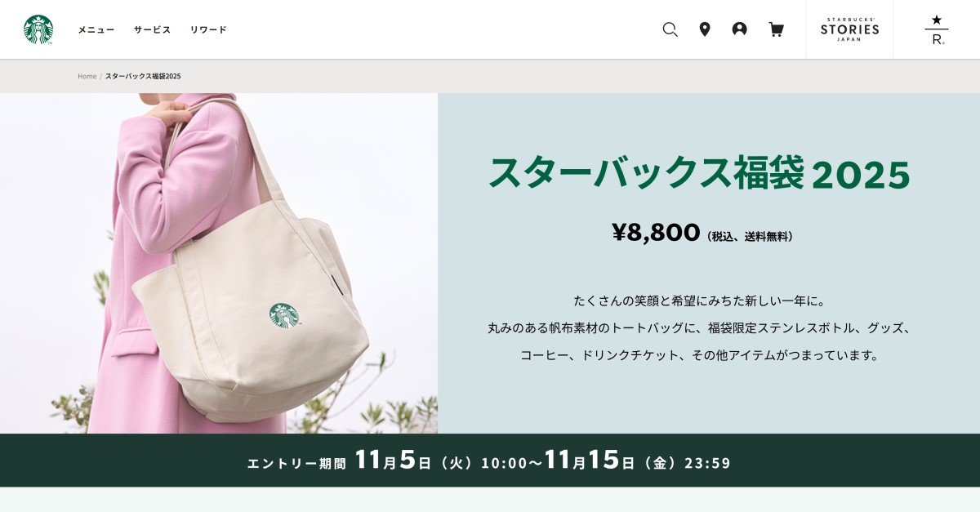Open the store locator pin icon

(705, 29)
